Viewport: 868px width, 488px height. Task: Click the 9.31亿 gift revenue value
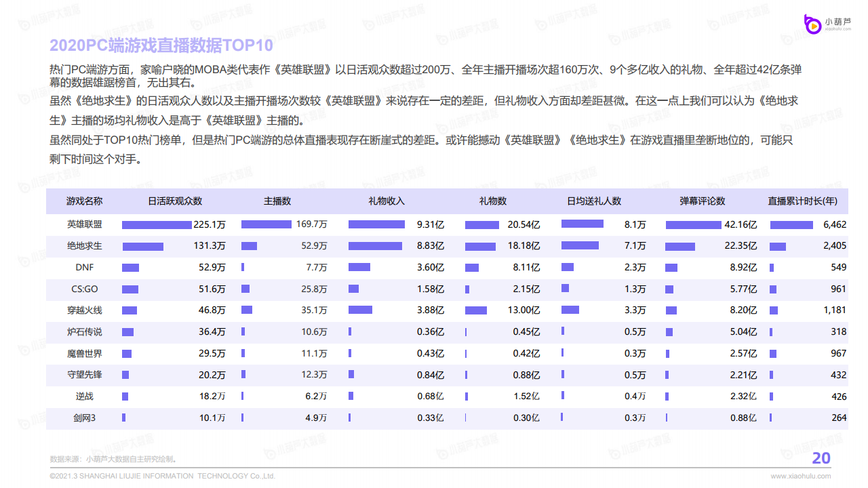431,224
